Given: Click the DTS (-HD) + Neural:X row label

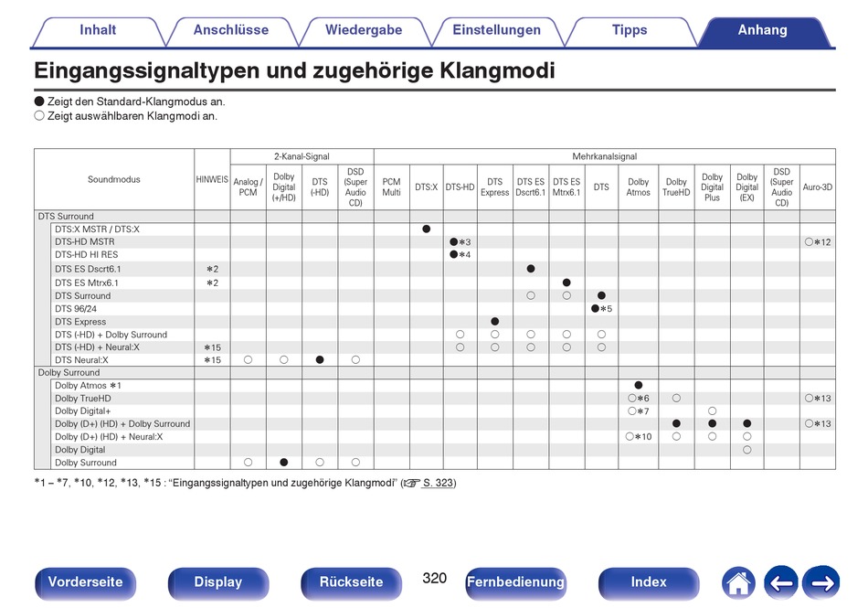Looking at the screenshot, I should pyautogui.click(x=97, y=347).
